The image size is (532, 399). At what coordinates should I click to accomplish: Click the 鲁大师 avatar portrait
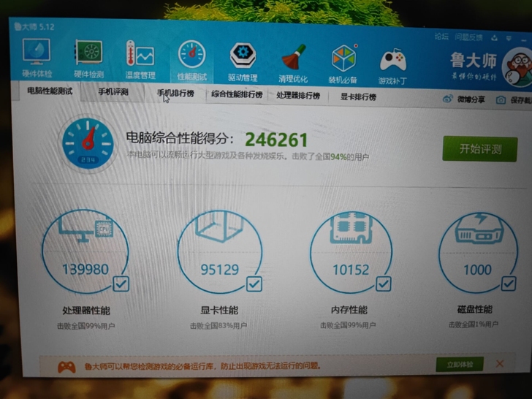click(517, 67)
